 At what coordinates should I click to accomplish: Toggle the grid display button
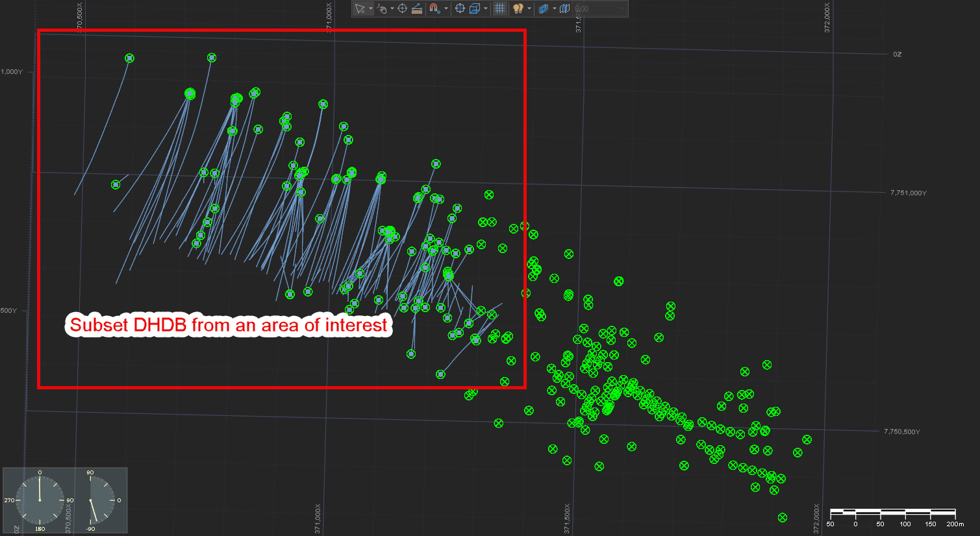pos(499,8)
